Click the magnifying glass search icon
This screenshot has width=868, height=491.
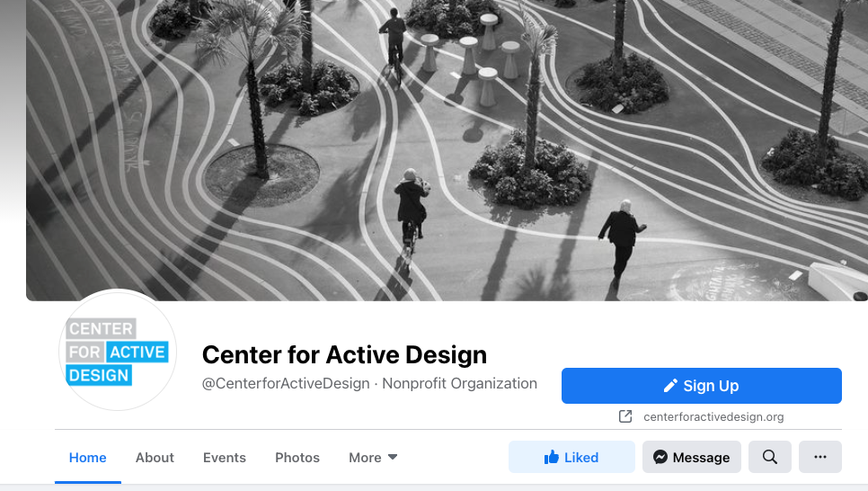coord(769,457)
